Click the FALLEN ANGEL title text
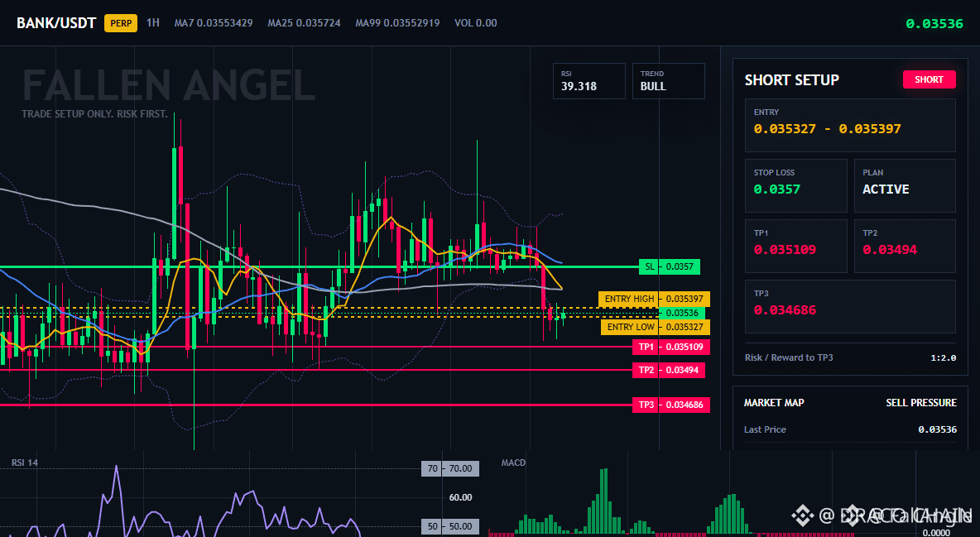This screenshot has height=537, width=980. click(x=169, y=86)
